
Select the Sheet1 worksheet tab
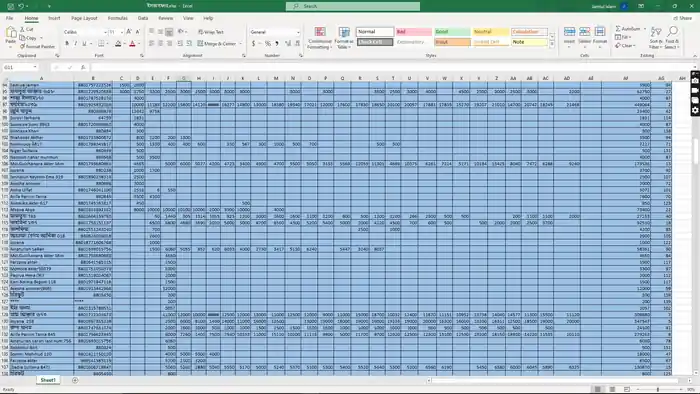48,380
